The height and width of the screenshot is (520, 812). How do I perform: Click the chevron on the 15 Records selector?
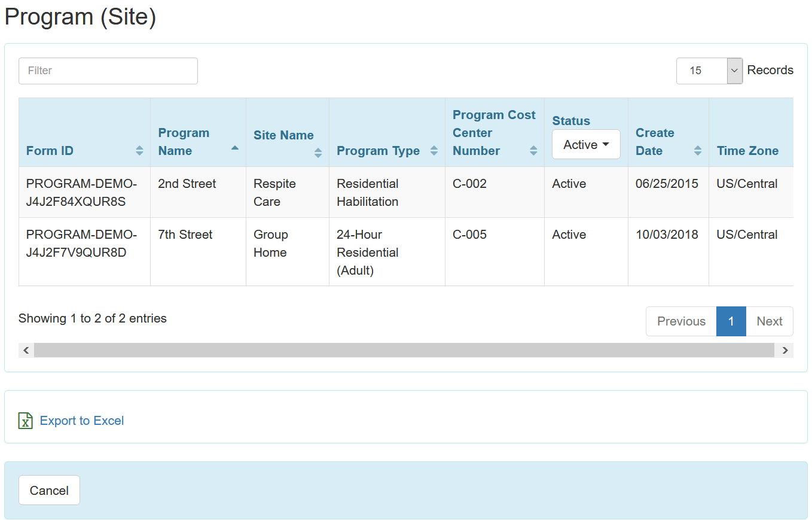tap(734, 71)
